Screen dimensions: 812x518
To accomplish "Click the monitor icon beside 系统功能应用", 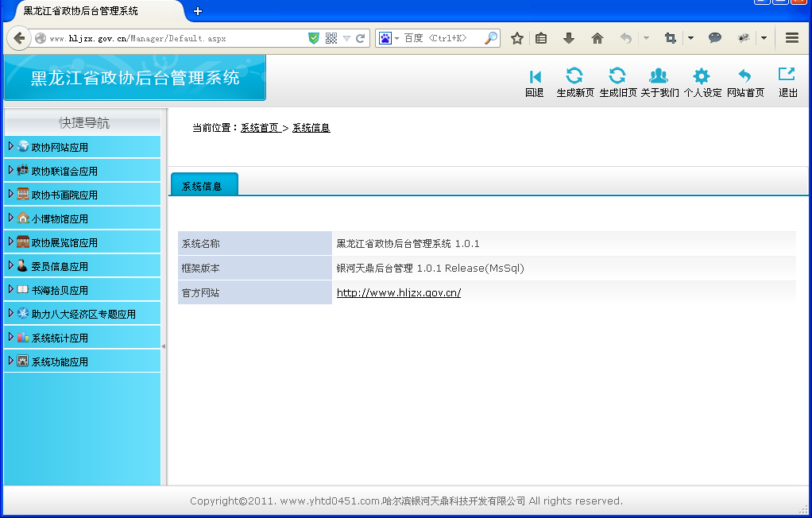I will point(23,361).
